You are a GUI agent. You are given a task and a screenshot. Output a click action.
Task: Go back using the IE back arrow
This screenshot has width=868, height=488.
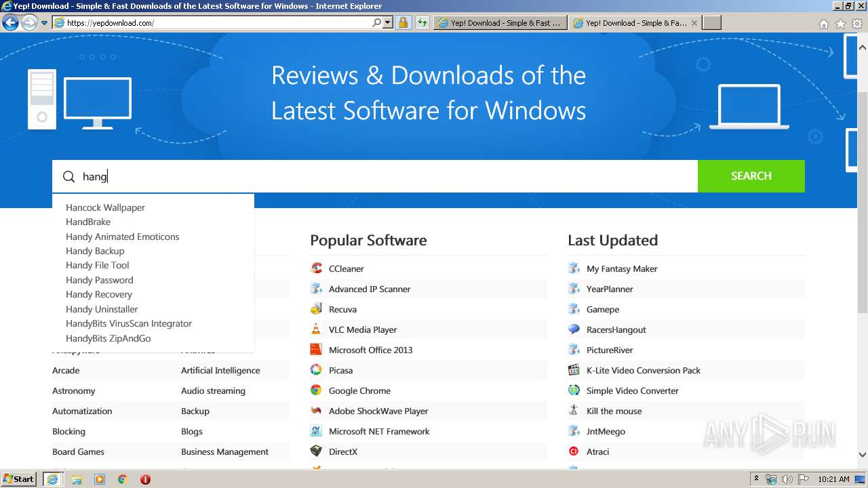tap(10, 22)
